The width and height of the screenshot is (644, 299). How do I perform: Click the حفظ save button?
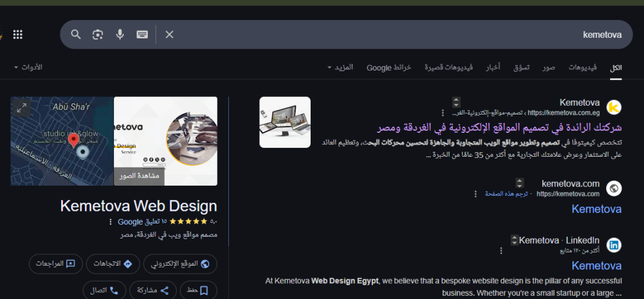tap(198, 290)
